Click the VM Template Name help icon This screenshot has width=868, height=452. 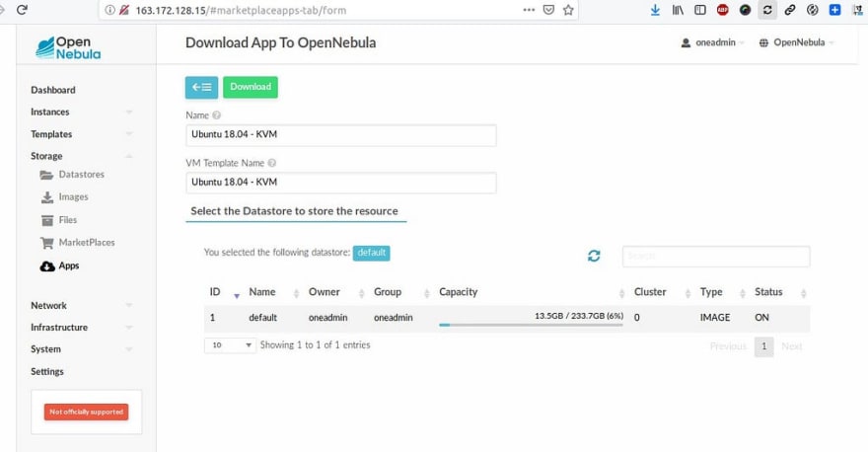[272, 163]
